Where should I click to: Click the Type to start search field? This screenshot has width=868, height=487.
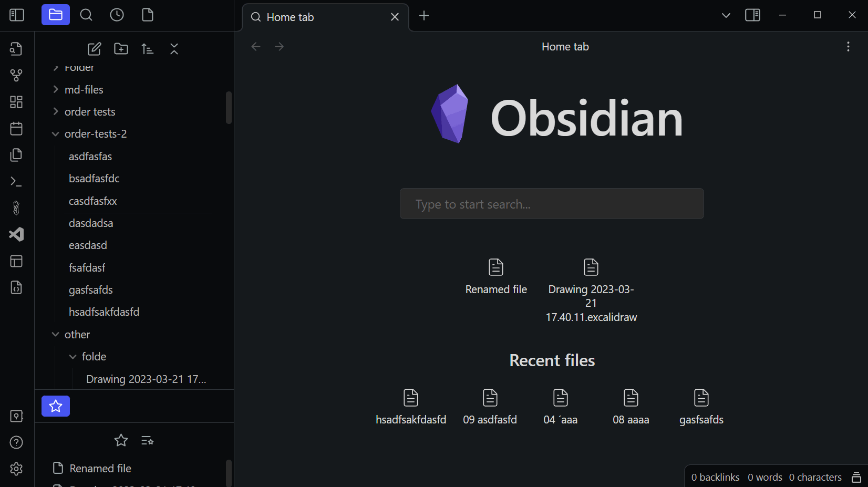[552, 204]
